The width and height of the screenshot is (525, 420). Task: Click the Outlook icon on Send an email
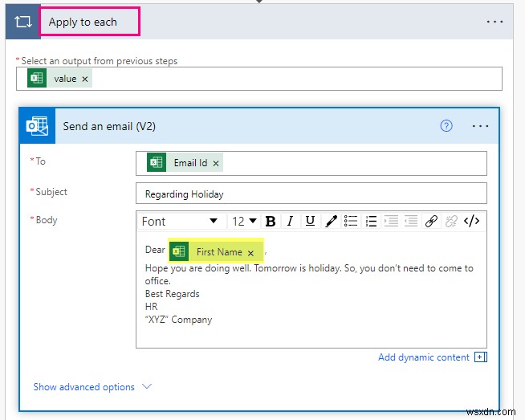[x=37, y=126]
